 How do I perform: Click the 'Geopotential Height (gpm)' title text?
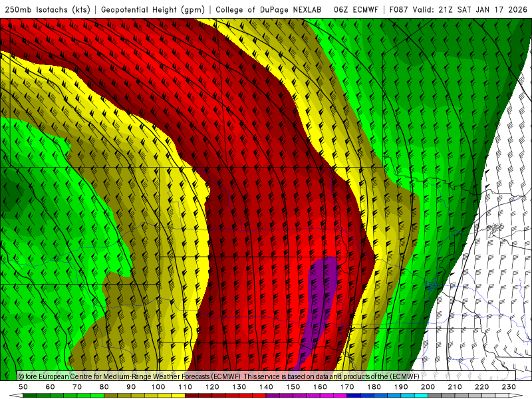point(153,10)
